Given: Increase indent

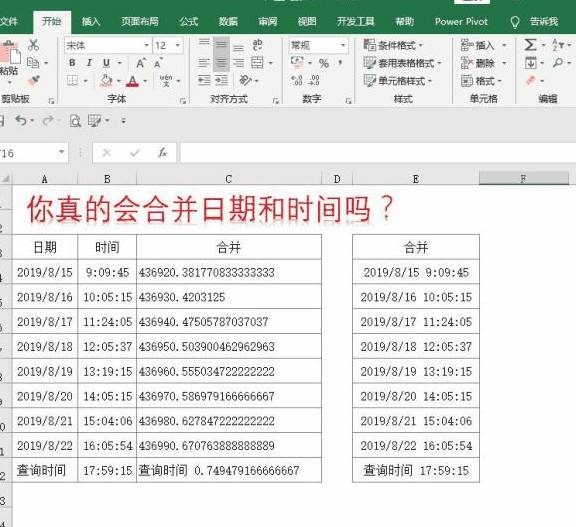Looking at the screenshot, I should coord(221,80).
